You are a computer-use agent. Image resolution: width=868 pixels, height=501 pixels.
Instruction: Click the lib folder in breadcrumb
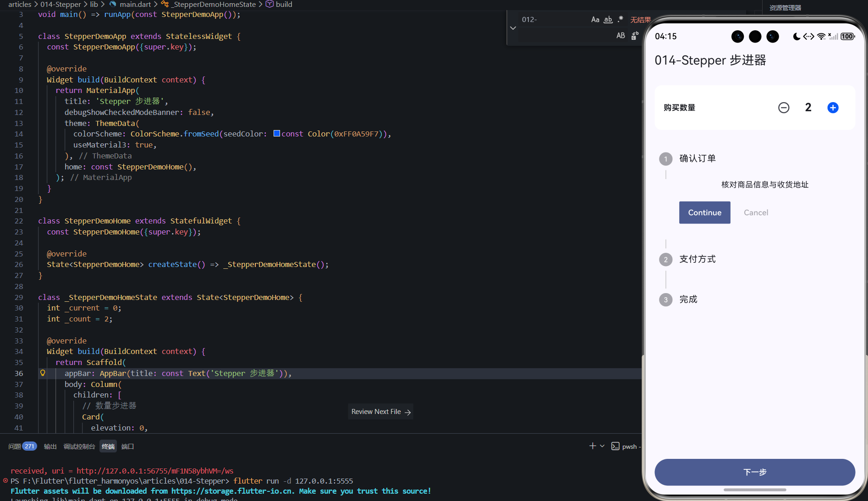94,4
